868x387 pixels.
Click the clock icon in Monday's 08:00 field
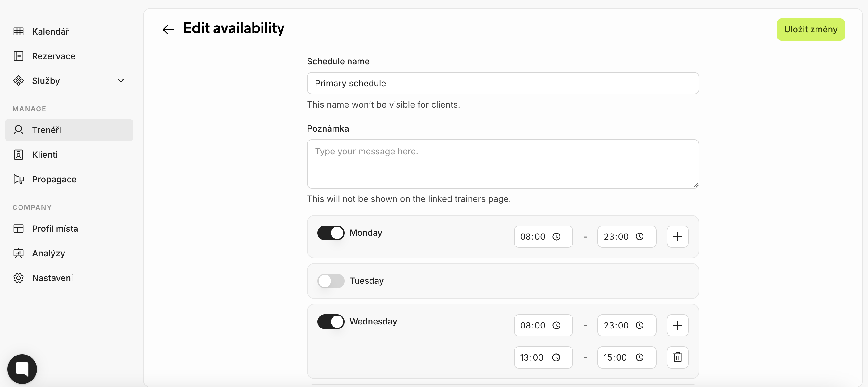556,237
